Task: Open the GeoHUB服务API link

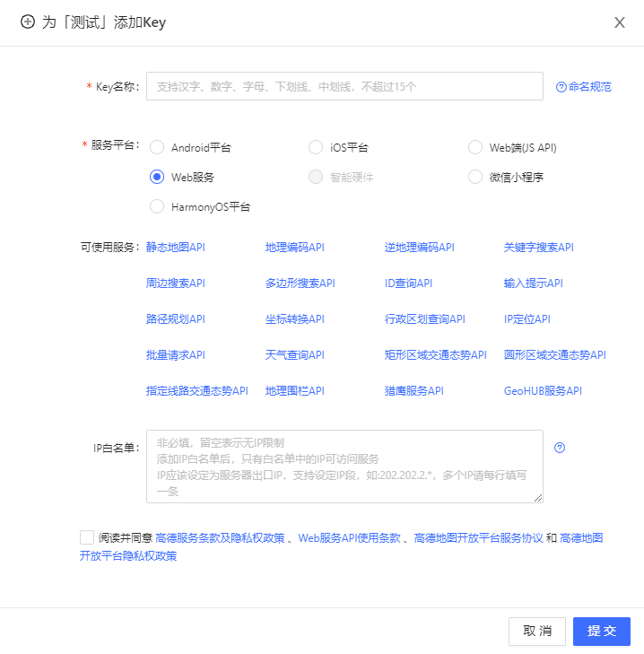Action: 543,391
